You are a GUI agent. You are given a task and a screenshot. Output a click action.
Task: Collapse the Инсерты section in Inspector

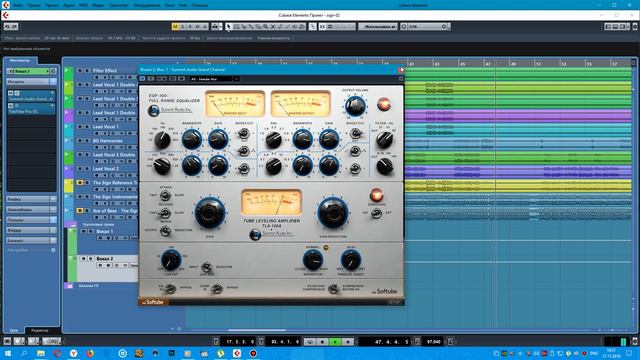click(31, 82)
